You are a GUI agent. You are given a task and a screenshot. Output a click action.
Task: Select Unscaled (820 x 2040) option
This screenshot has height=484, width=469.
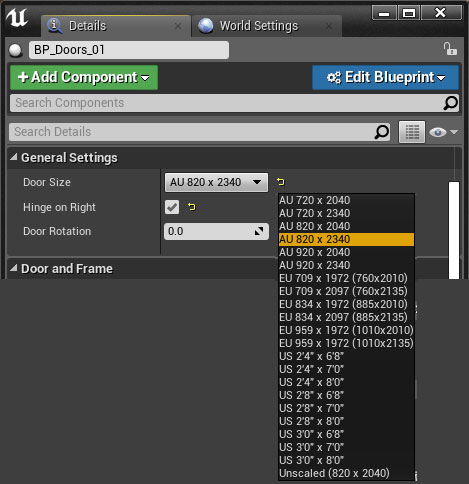point(346,473)
